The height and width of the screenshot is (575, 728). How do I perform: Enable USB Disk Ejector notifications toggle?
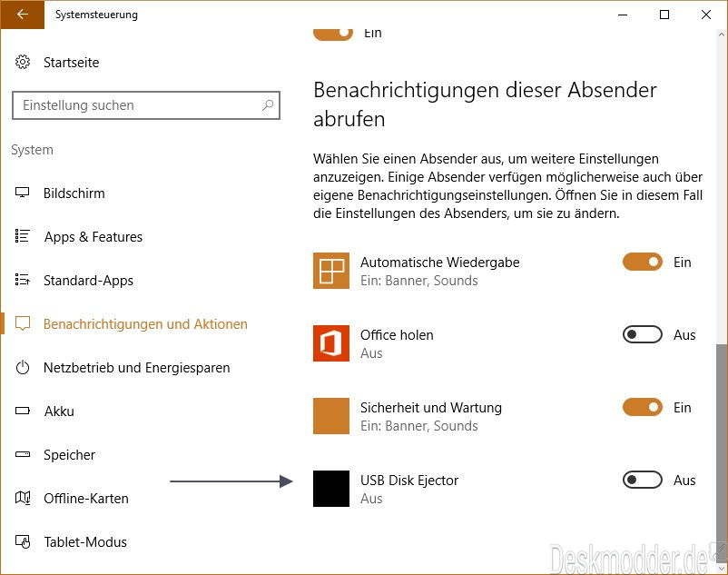click(x=643, y=480)
